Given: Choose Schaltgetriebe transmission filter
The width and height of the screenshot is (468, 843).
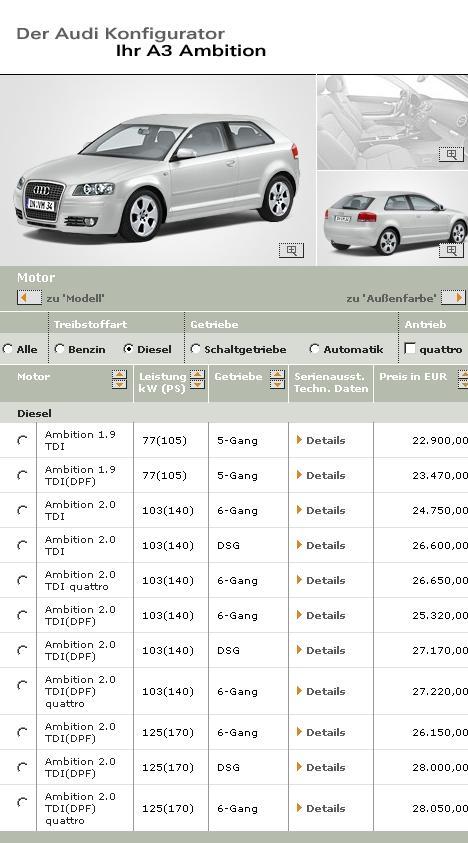Looking at the screenshot, I should click(195, 349).
